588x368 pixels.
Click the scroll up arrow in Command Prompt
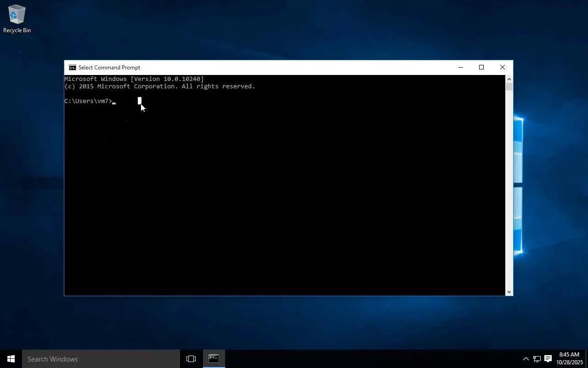pos(509,79)
